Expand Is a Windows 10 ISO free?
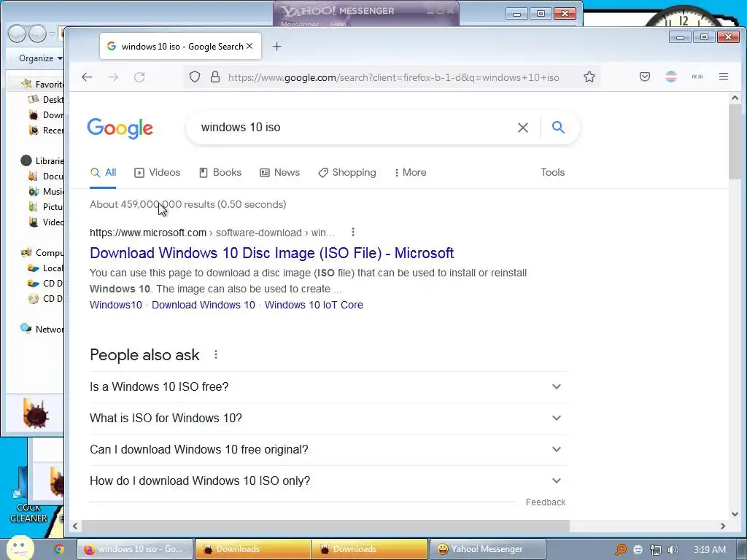Screen dimensions: 747x560 [x=328, y=386]
